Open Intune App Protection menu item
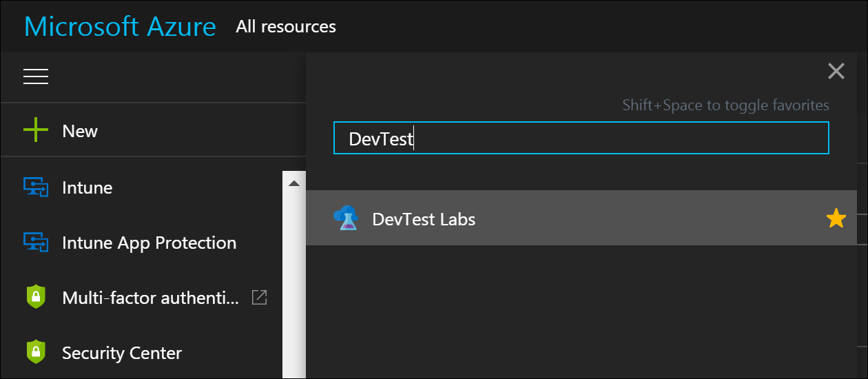Image resolution: width=868 pixels, height=379 pixels. tap(149, 243)
